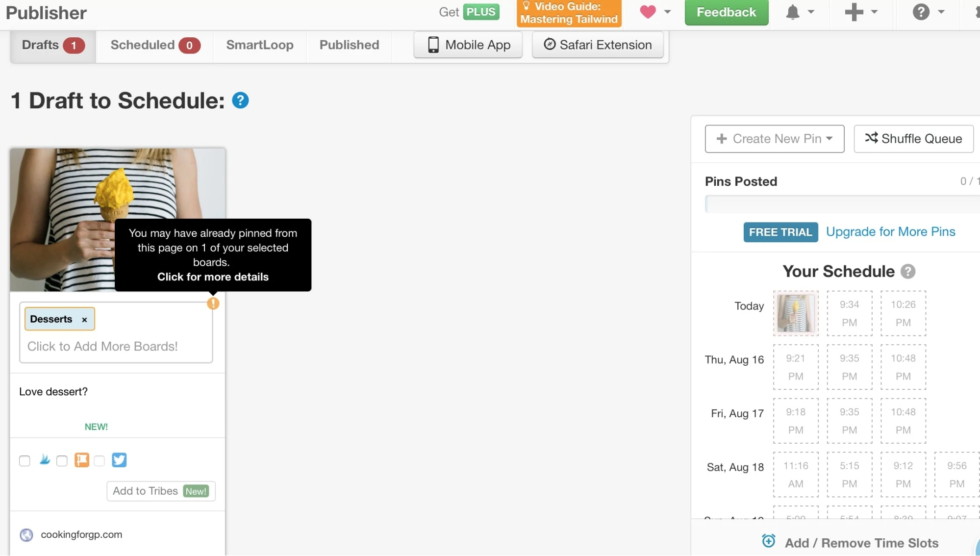Open the Create New Pin dropdown
This screenshot has height=556, width=980.
(x=774, y=139)
